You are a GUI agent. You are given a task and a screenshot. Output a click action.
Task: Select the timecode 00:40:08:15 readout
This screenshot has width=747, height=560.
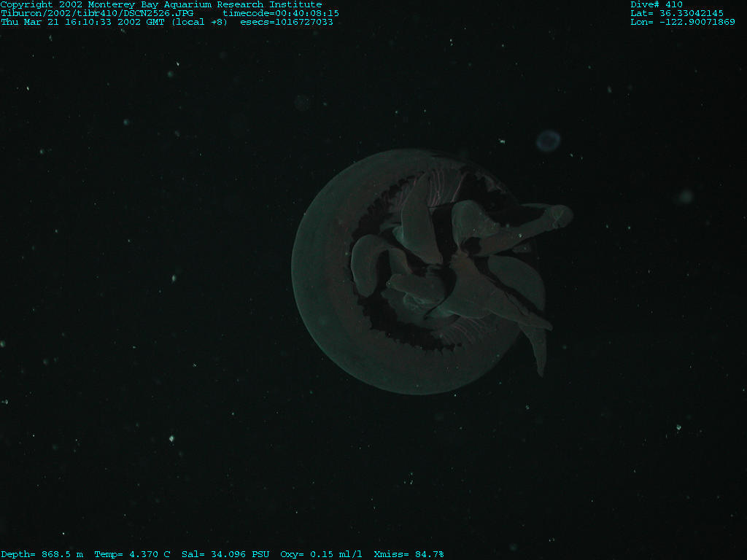280,13
